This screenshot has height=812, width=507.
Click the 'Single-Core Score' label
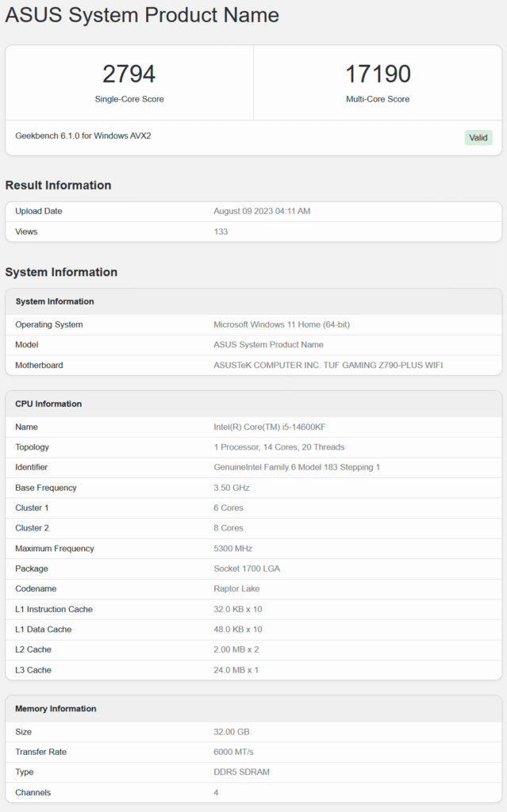pos(129,99)
